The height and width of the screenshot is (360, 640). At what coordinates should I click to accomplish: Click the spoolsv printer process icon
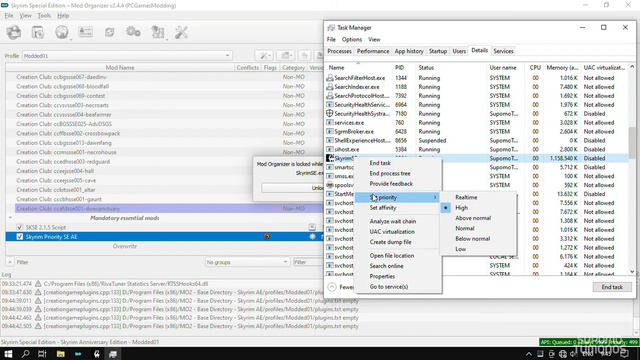click(x=329, y=185)
